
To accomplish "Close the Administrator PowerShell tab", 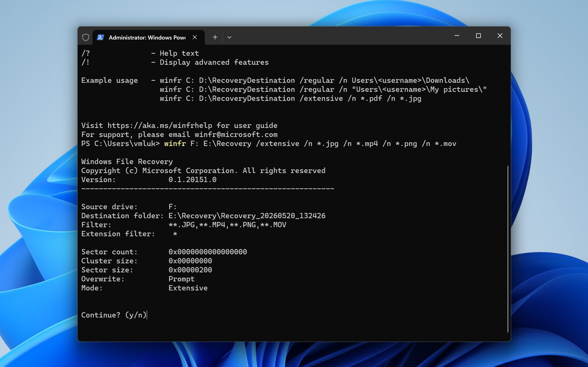I will (x=195, y=37).
